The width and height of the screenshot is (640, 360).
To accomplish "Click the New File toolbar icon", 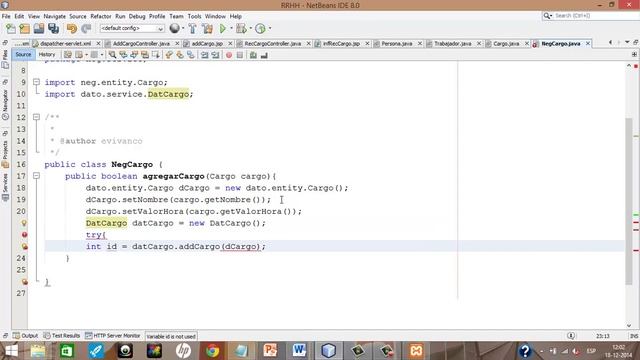I will 11,29.
